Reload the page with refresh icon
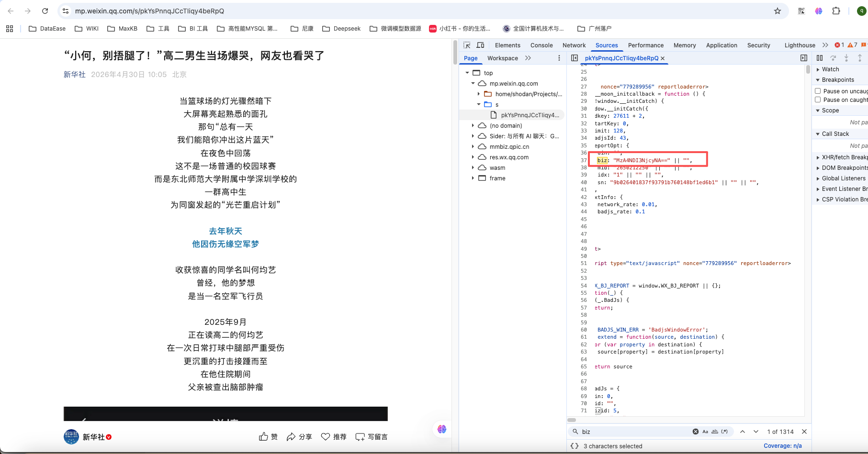The height and width of the screenshot is (454, 868). coord(45,11)
